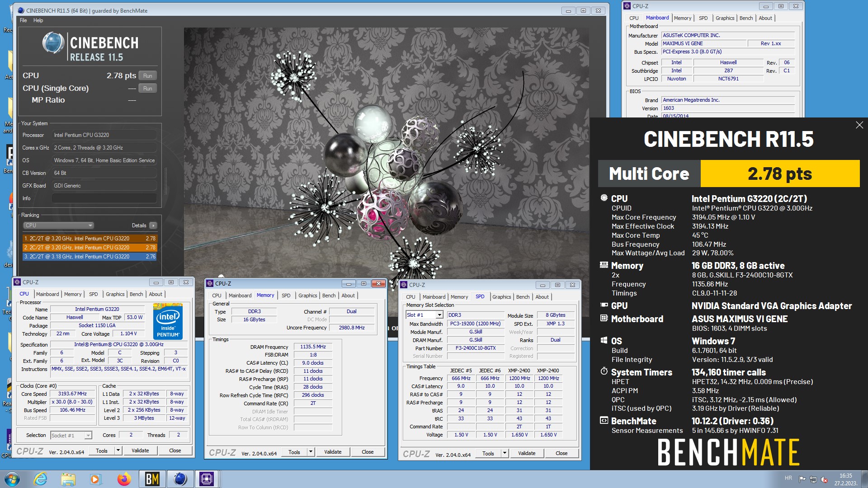Click the Cinebench Info input field
The width and height of the screenshot is (868, 488).
104,198
